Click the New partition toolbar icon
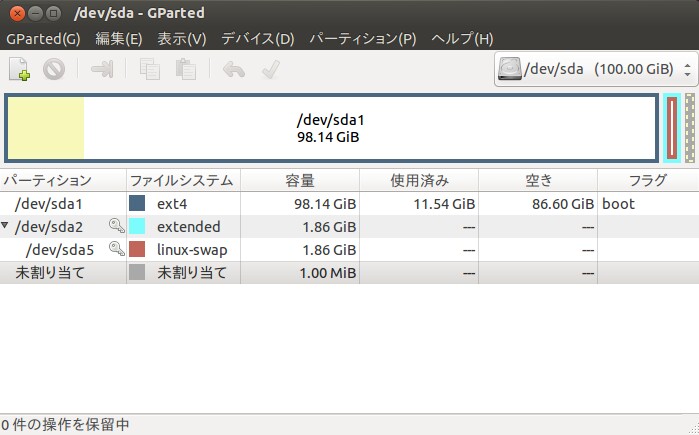The height and width of the screenshot is (435, 699). pos(20,69)
